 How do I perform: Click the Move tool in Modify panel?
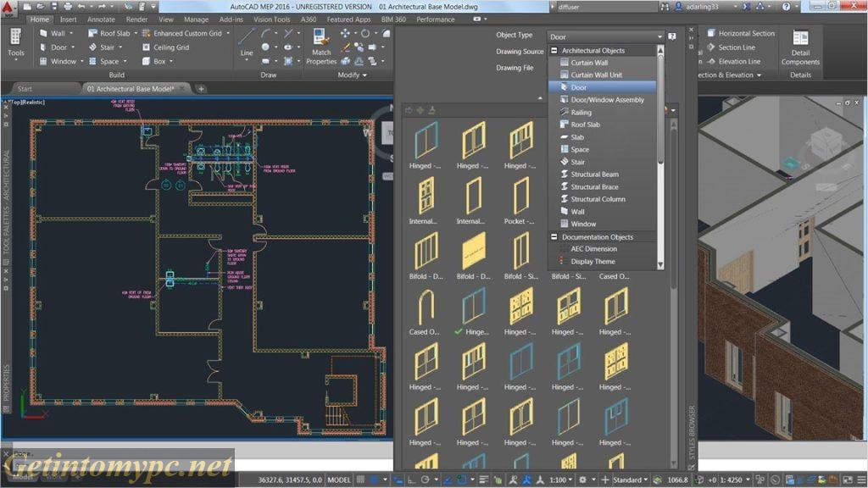pyautogui.click(x=345, y=33)
